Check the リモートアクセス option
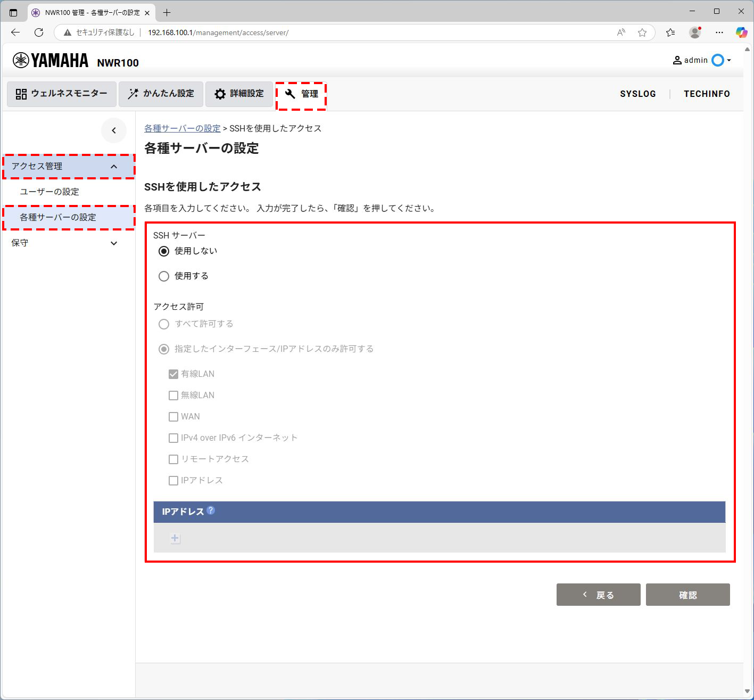 [x=173, y=459]
